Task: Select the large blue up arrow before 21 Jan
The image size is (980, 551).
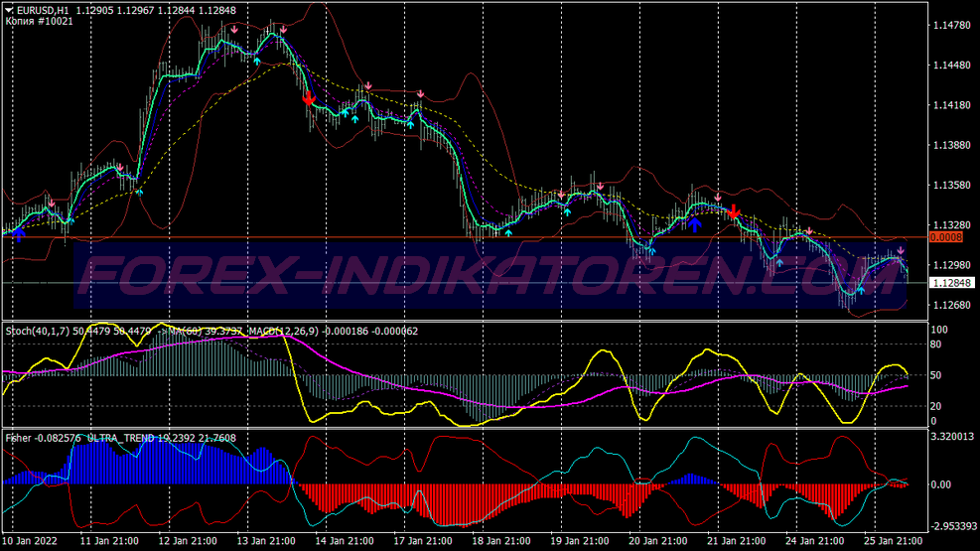Action: [x=694, y=224]
